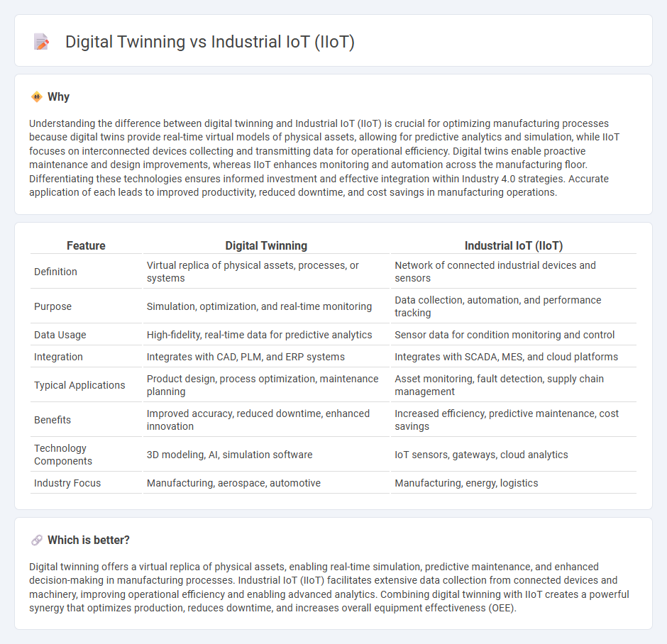Click cell '3D modeling, AI, simulation software'
The height and width of the screenshot is (644, 667).
(266, 455)
